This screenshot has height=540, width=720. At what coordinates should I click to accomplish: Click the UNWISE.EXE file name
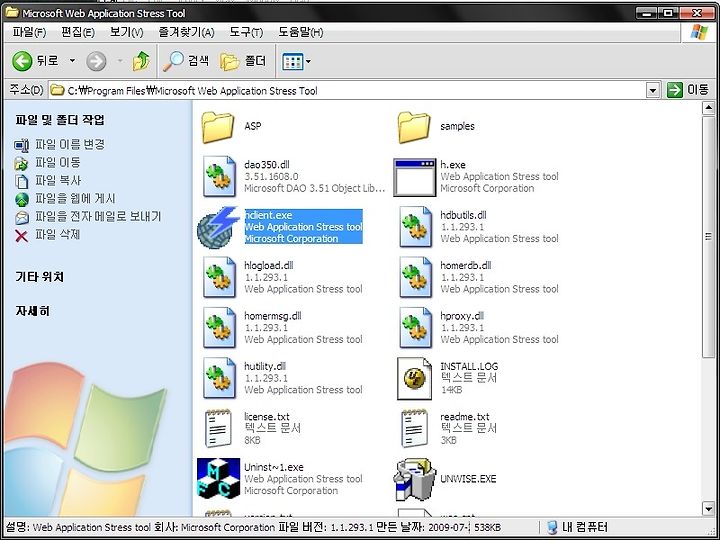[x=468, y=479]
